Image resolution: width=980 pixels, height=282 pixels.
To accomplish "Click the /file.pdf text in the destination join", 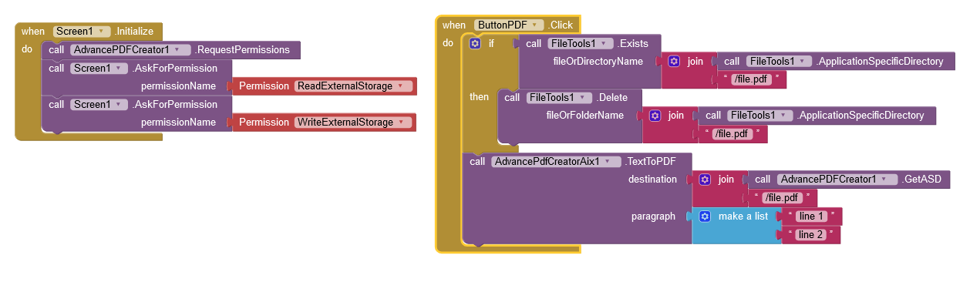I will (x=780, y=198).
